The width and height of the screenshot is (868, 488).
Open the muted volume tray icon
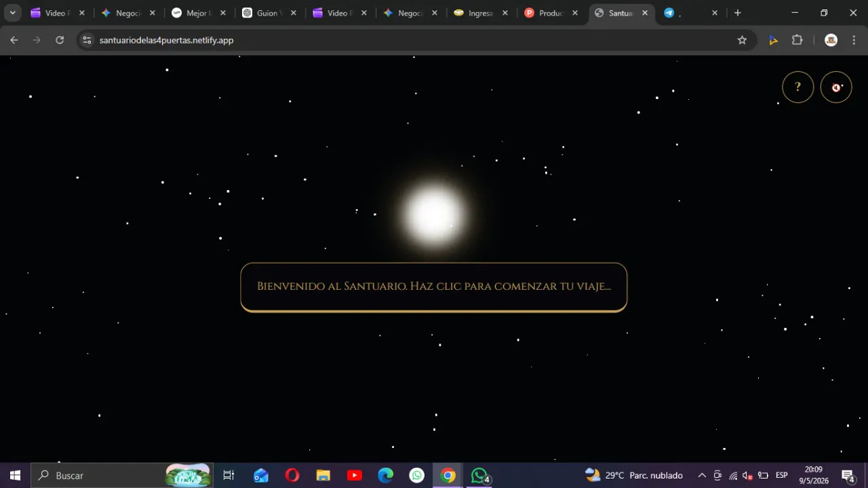[747, 475]
